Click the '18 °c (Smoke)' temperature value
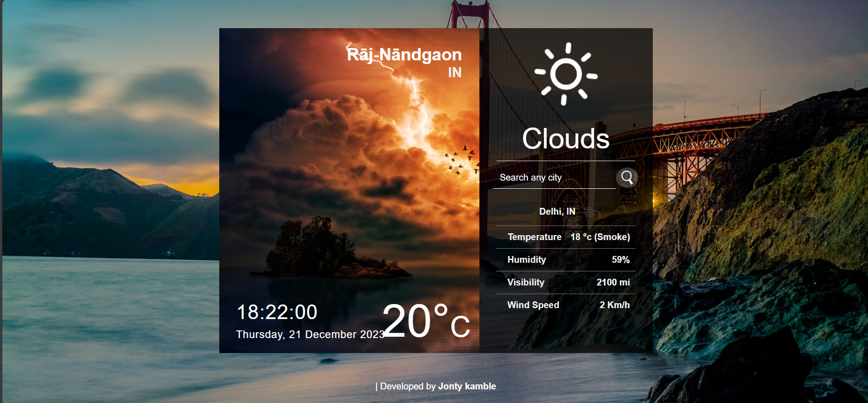 [x=600, y=237]
